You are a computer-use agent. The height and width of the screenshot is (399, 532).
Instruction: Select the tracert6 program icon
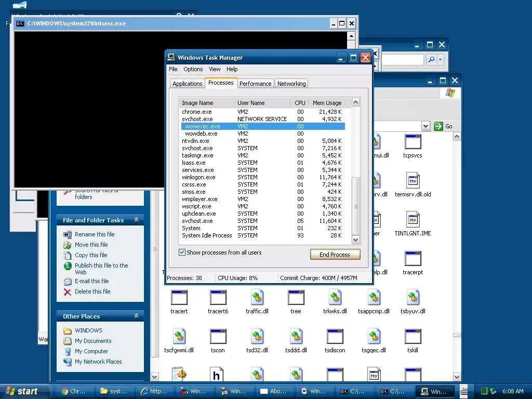coord(218,298)
